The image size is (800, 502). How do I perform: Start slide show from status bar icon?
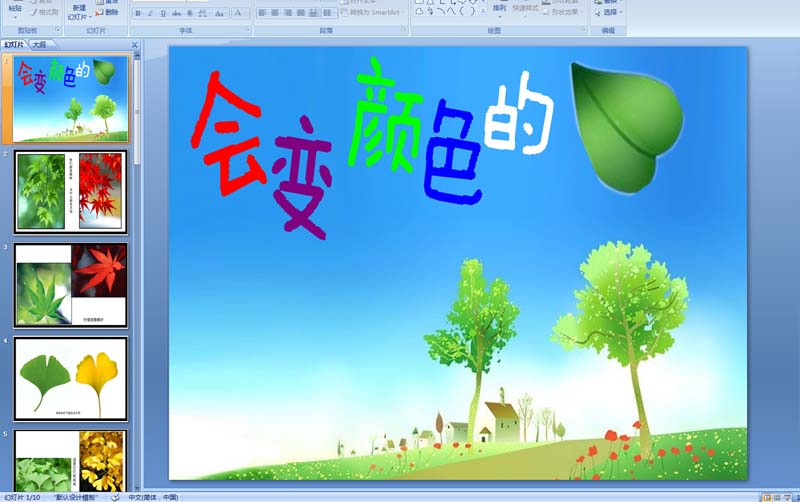(x=787, y=497)
